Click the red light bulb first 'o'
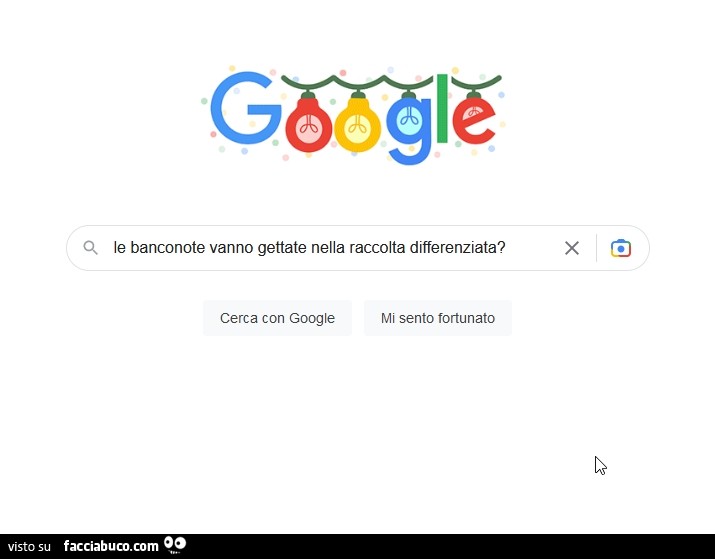 pyautogui.click(x=309, y=123)
